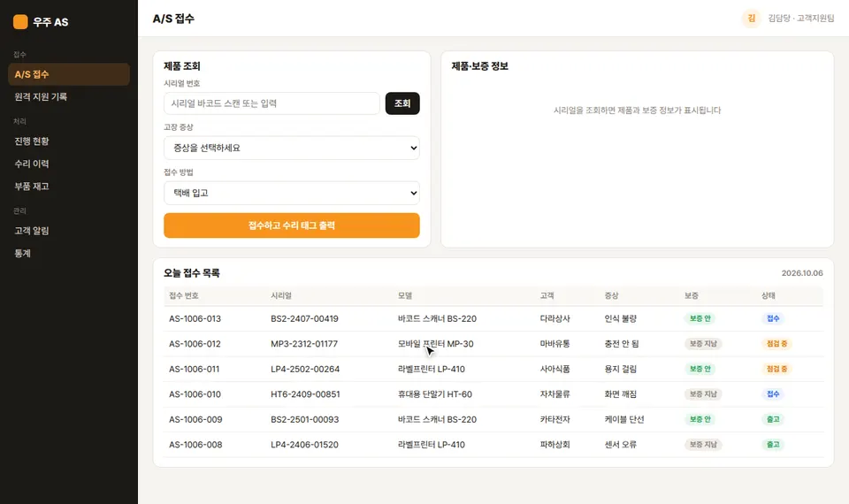849x504 pixels.
Task: Open the 고장 증상 dropdown
Action: (292, 148)
